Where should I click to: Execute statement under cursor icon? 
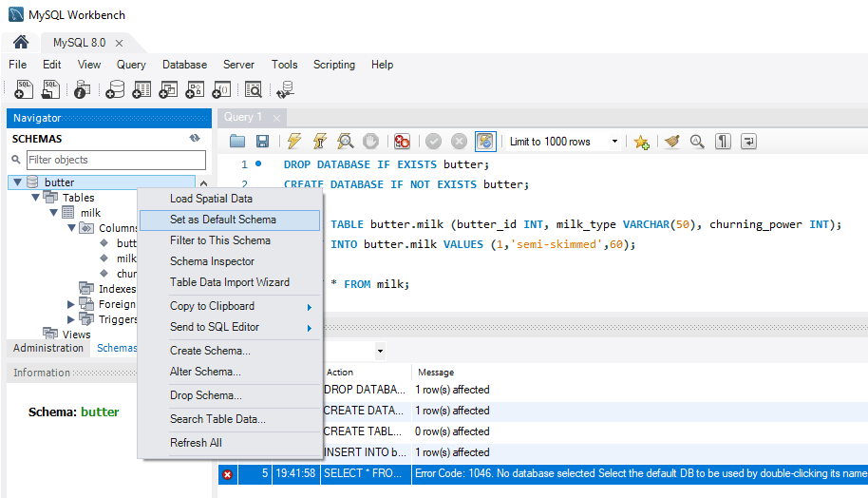point(319,142)
